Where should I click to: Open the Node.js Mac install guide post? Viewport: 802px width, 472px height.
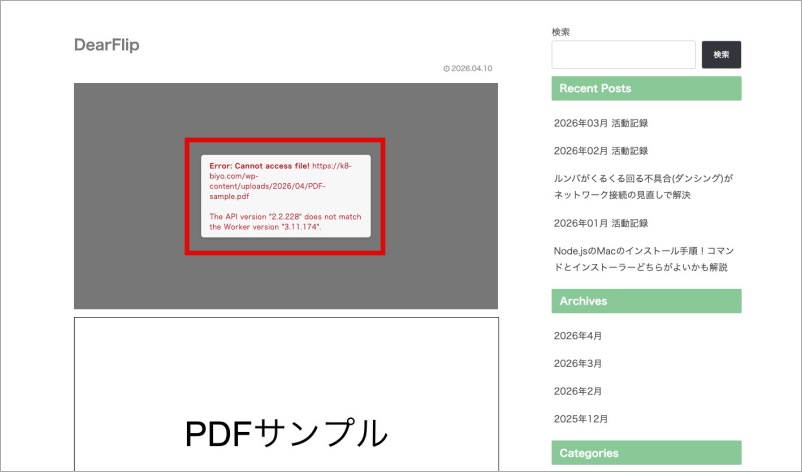(x=641, y=259)
